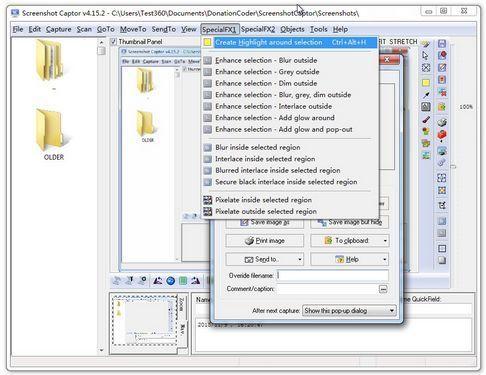
Task: Click the Comment/caption input field
Action: point(327,289)
